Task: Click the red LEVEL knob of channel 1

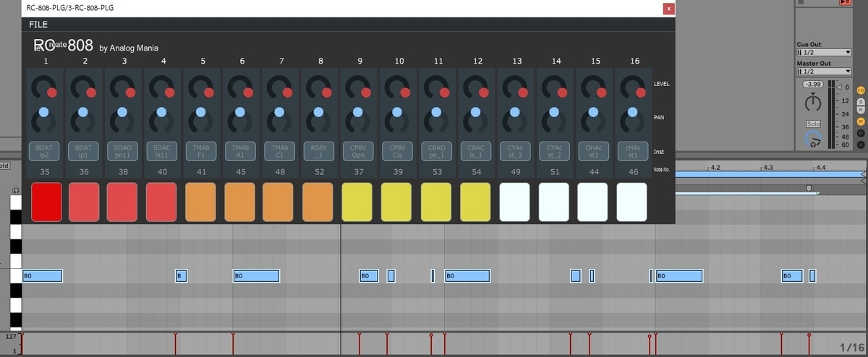Action: click(x=51, y=93)
